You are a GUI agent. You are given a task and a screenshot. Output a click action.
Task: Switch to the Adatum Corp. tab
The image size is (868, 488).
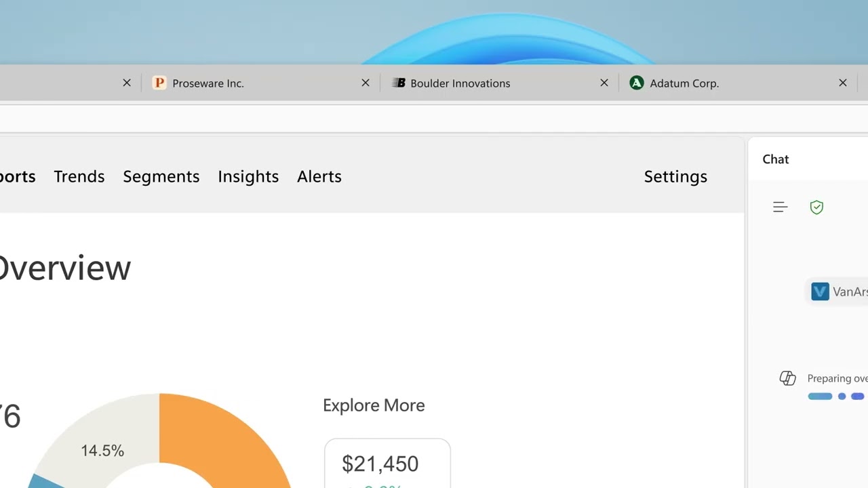coord(684,83)
